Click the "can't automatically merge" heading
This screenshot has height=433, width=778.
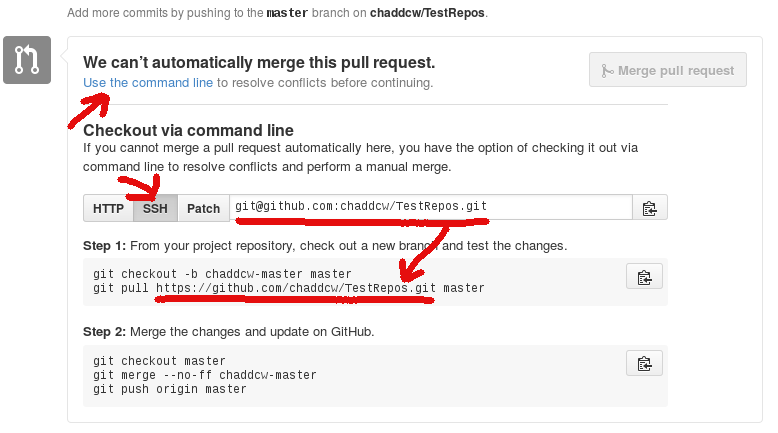(259, 62)
